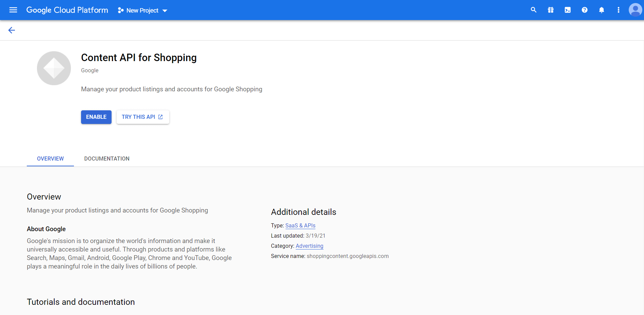This screenshot has width=644, height=315.
Task: Open the New Project selector dropdown
Action: click(x=142, y=11)
